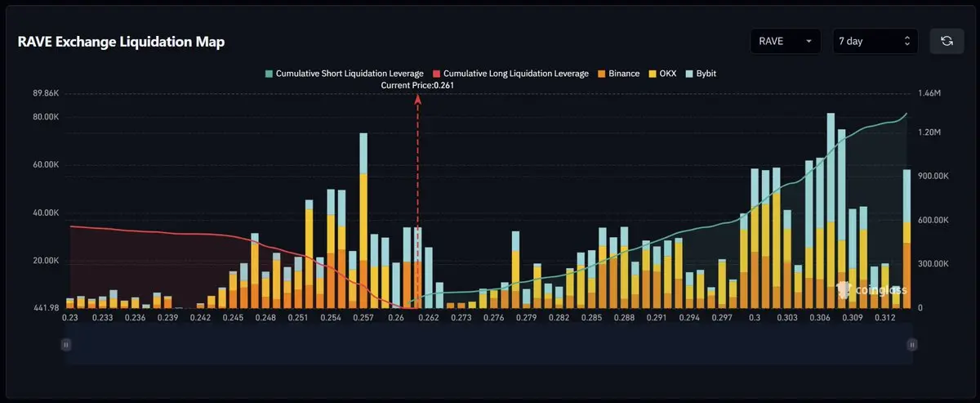Click the right axis value 900.00K
This screenshot has width=980, height=403.
935,177
